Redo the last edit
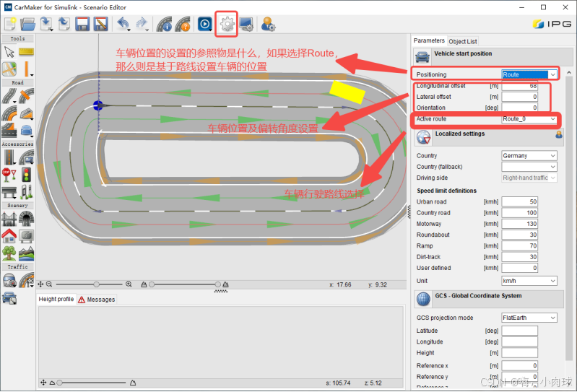This screenshot has height=392, width=577. (x=142, y=25)
